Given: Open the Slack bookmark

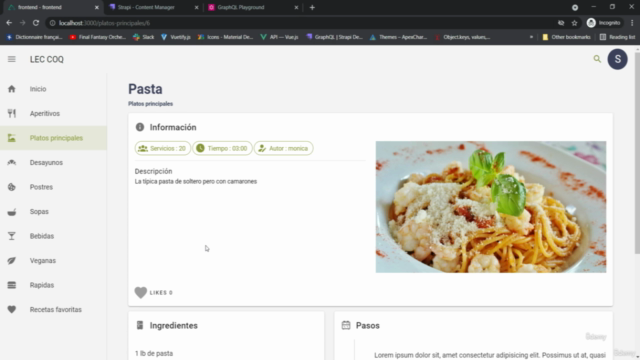Looking at the screenshot, I should point(144,37).
